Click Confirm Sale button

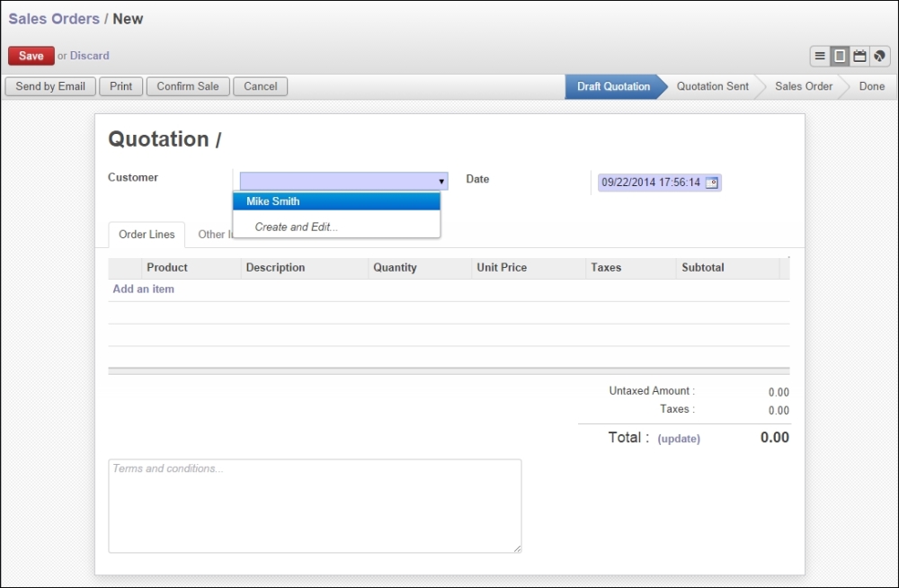(187, 86)
